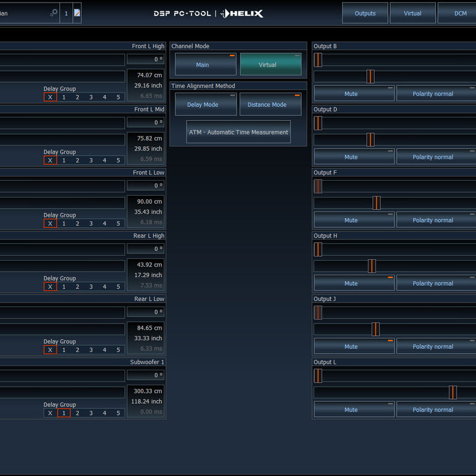476x476 pixels.
Task: Open the Outputs tab
Action: point(365,13)
